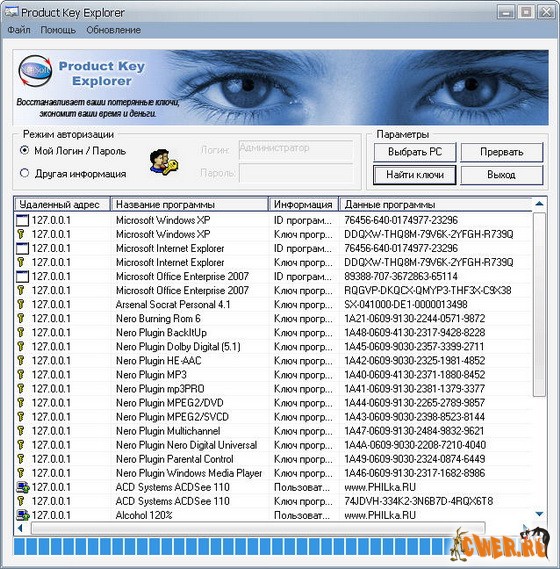Open the Помощь menu

[58, 30]
